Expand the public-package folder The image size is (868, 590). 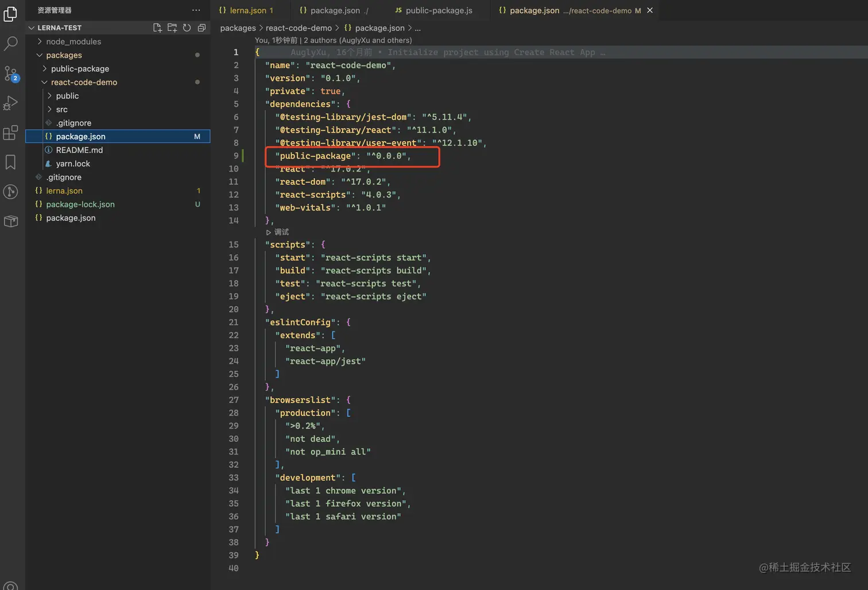tap(80, 68)
